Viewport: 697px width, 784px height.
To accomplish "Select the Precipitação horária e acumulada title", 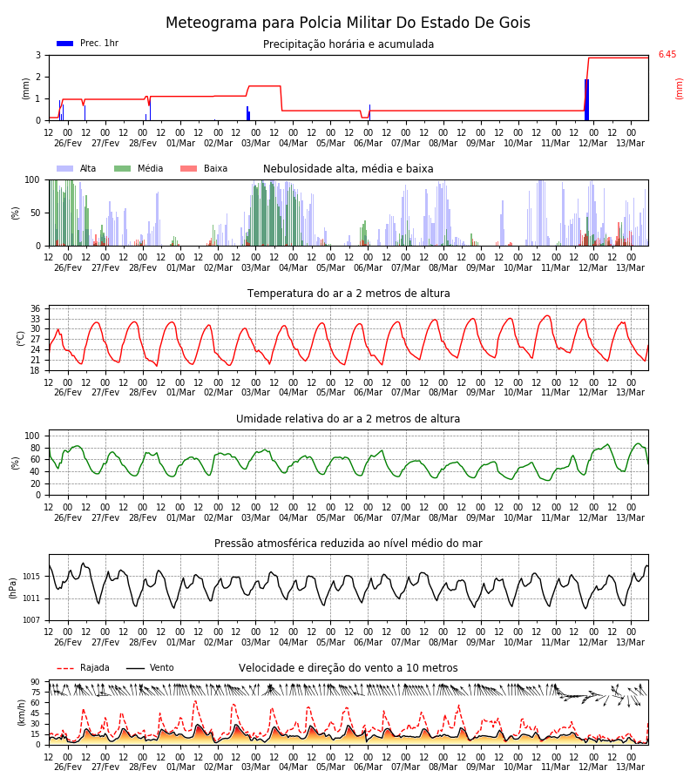I will click(348, 44).
